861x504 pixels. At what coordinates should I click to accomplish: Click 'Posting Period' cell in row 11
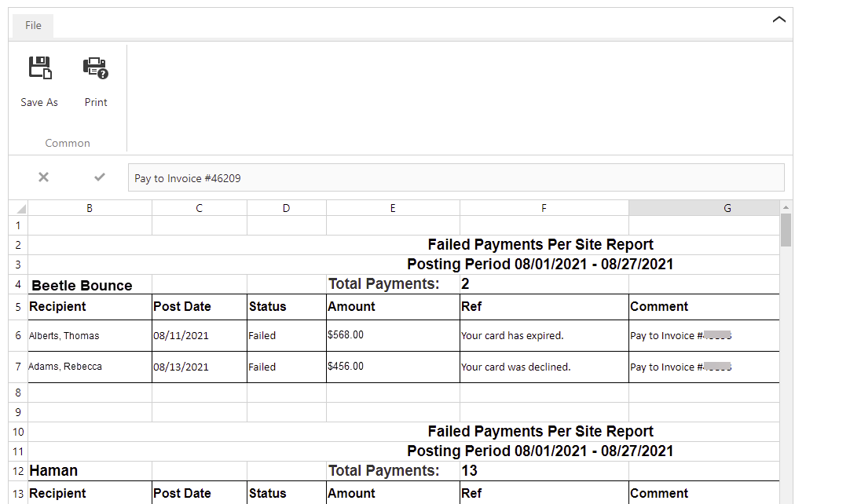pos(404,451)
